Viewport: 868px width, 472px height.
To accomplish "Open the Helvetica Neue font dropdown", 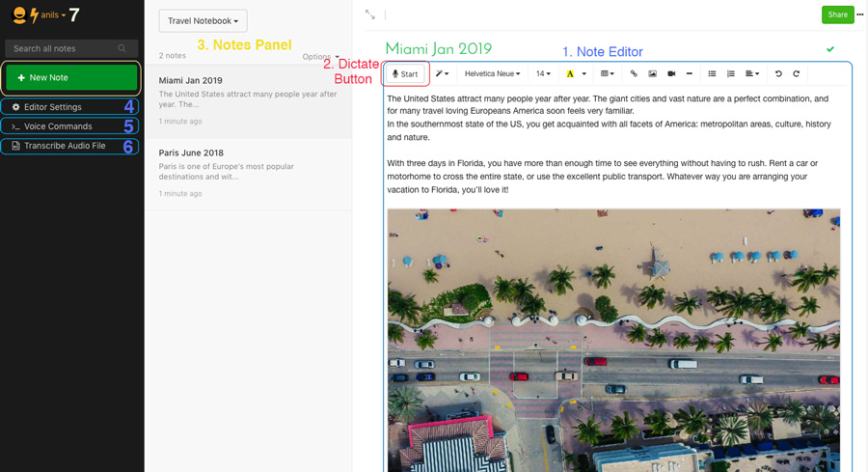I will [x=492, y=73].
